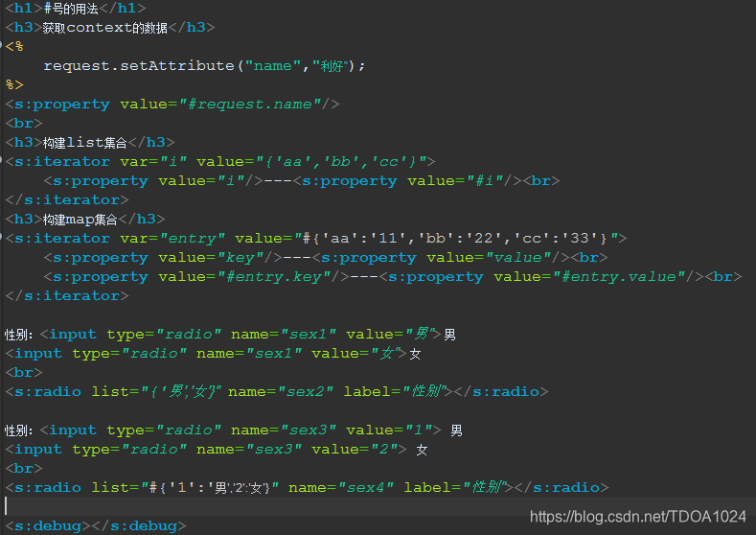This screenshot has height=535, width=756.
Task: Click the attribute value "男" on the sex1 line
Action: pos(422,334)
